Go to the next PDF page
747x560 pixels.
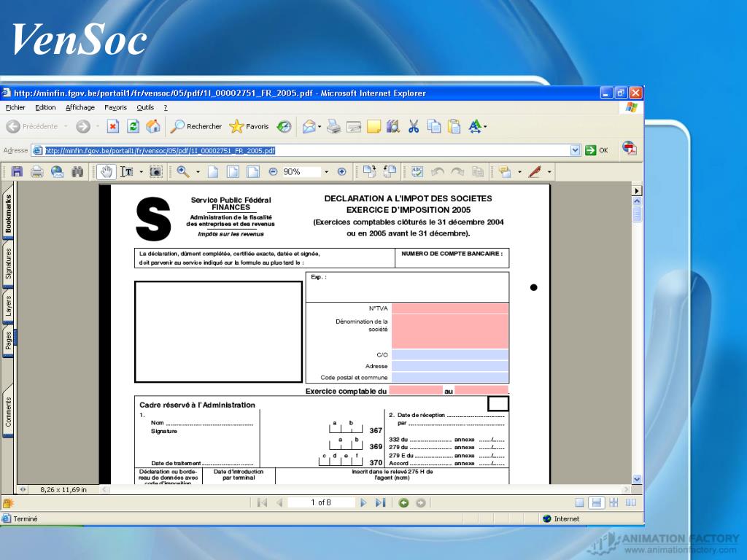tap(363, 502)
